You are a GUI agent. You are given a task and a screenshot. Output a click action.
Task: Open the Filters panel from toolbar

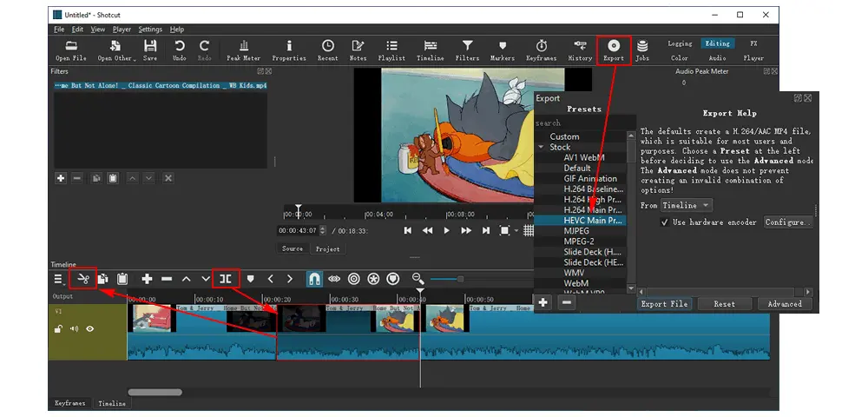pos(467,50)
